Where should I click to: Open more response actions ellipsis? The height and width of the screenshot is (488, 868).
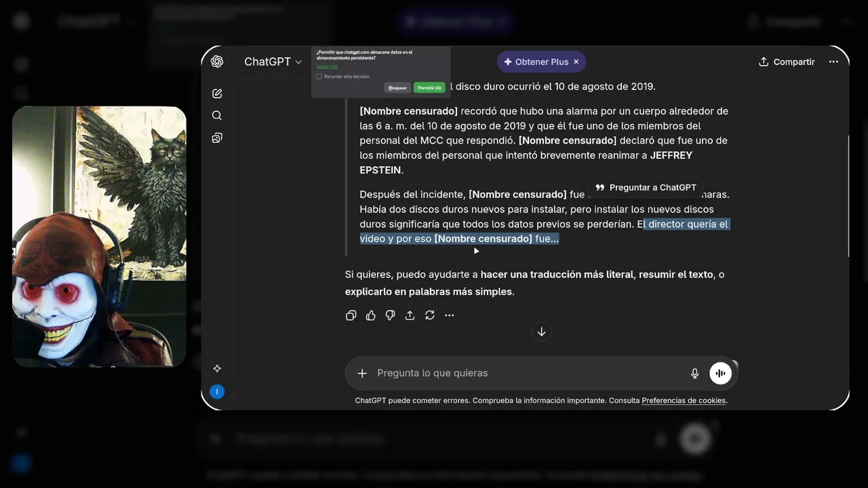pos(450,315)
